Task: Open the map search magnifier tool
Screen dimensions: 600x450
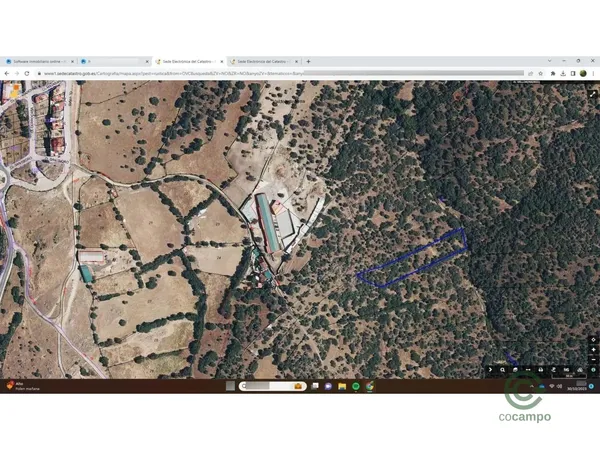Action: coord(502,370)
